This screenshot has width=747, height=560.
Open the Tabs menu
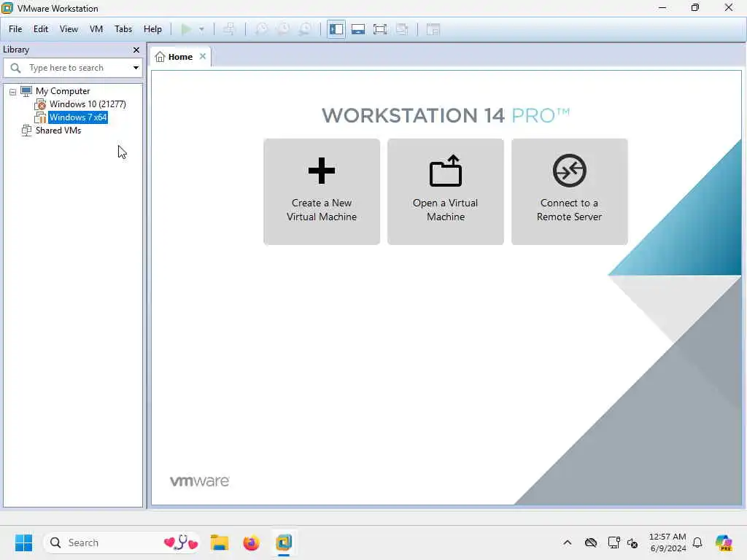[x=123, y=29]
